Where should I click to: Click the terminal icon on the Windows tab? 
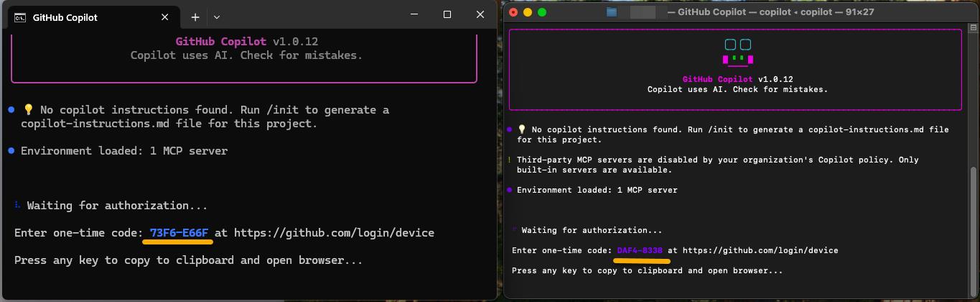pos(21,17)
